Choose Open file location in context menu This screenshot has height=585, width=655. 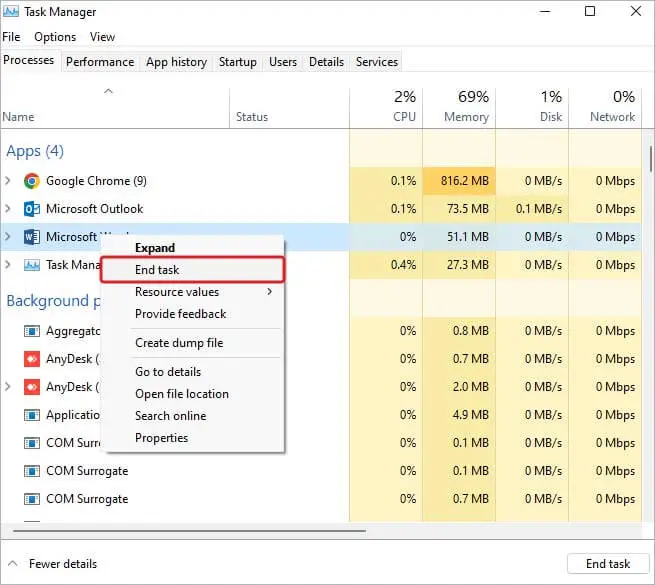coord(193,394)
